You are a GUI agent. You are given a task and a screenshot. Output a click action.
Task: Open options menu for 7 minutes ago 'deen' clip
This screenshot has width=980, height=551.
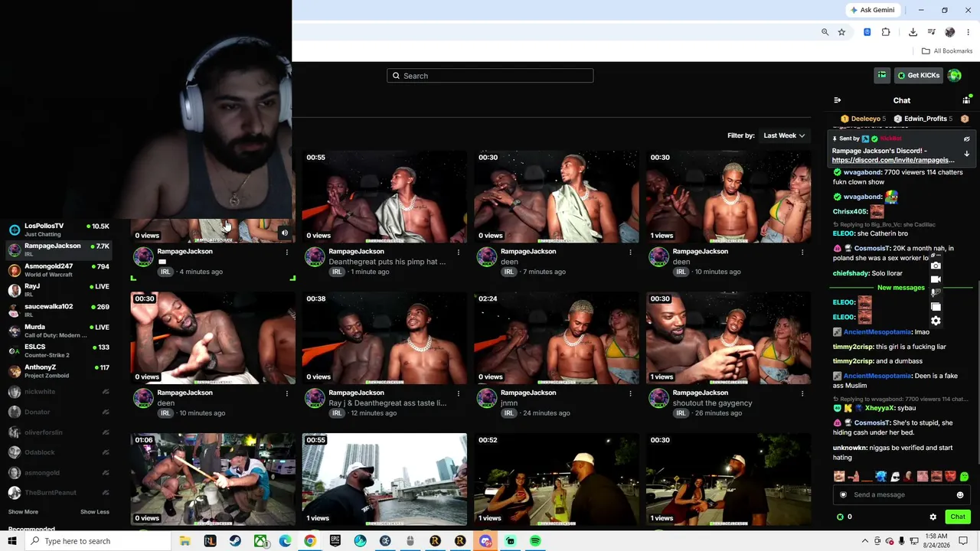tap(631, 252)
